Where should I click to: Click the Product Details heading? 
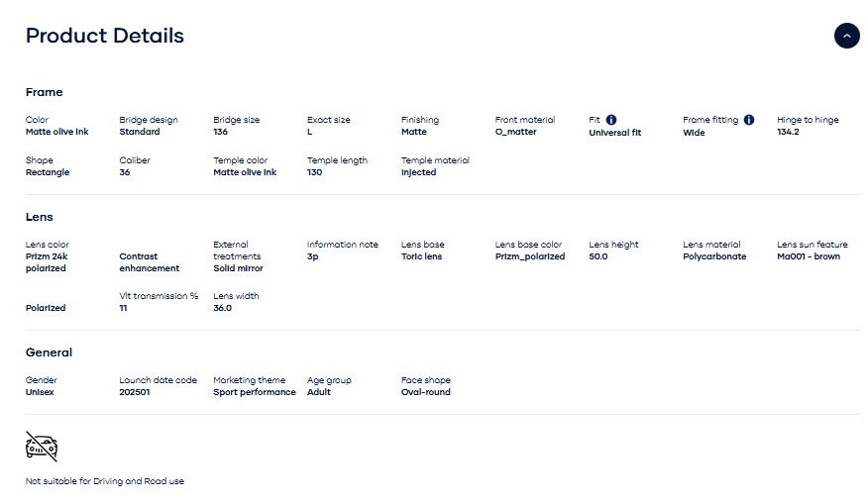point(104,36)
